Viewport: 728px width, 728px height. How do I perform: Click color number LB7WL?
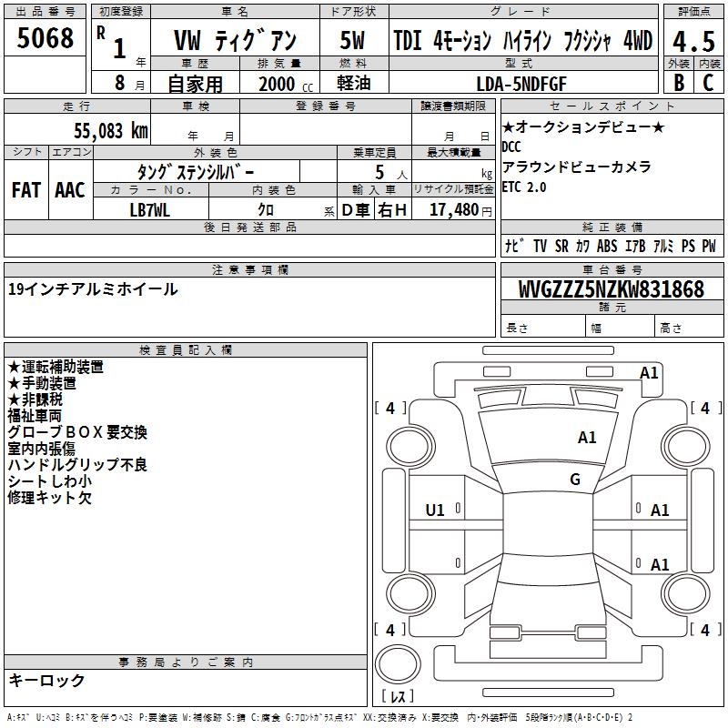click(x=150, y=210)
